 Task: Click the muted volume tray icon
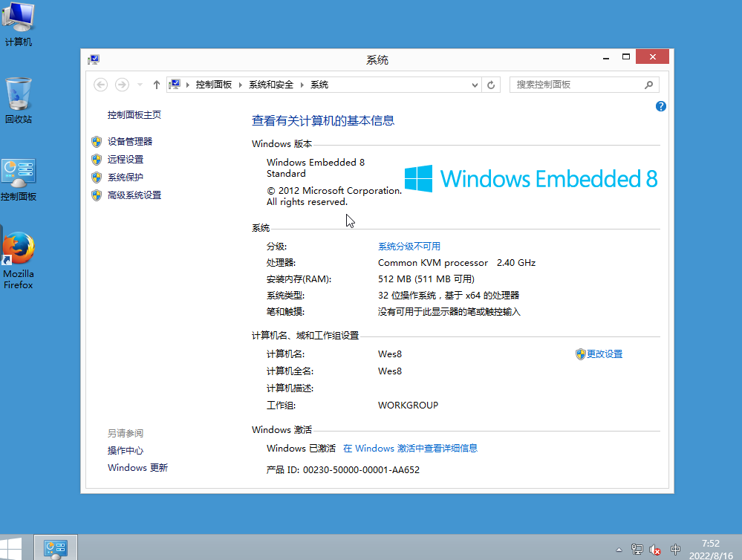(x=655, y=549)
